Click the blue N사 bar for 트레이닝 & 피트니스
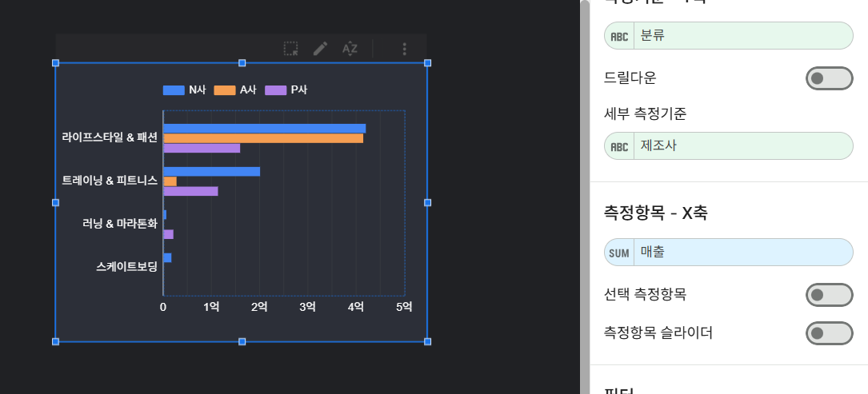Image resolution: width=868 pixels, height=394 pixels. [211, 172]
